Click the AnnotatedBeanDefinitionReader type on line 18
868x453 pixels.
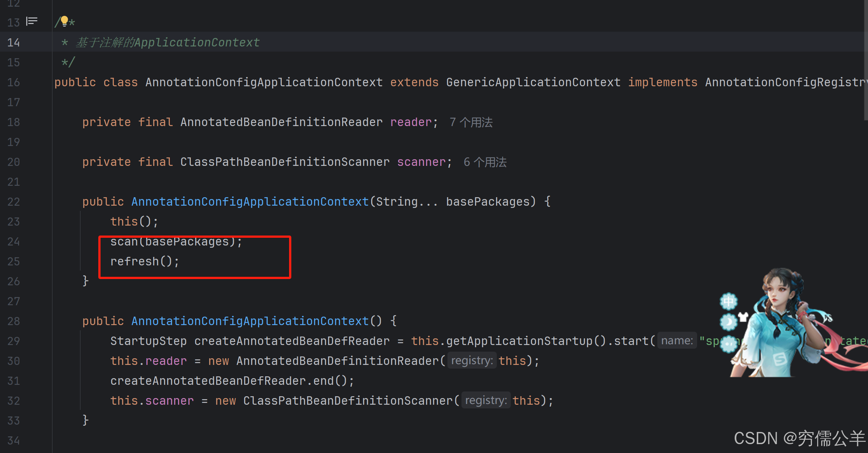[281, 122]
